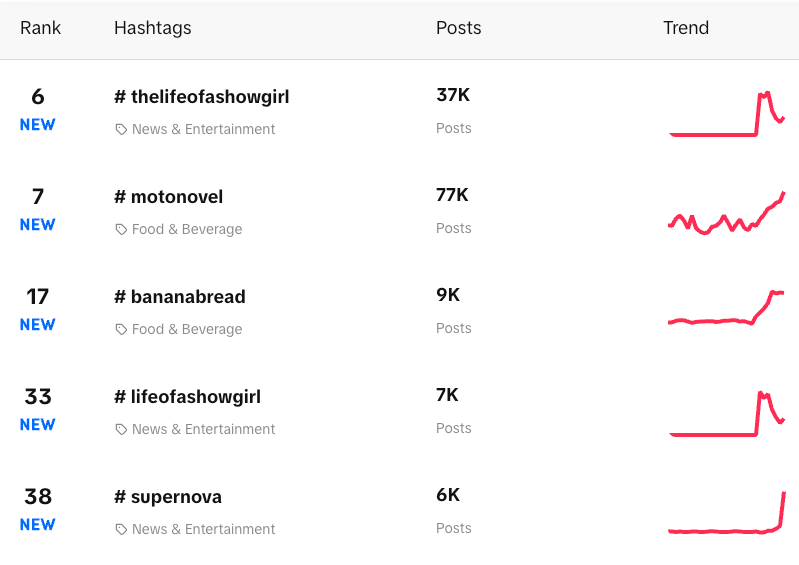
Task: Click the tag icon beside thelifeofashowgirl category
Action: tap(121, 129)
